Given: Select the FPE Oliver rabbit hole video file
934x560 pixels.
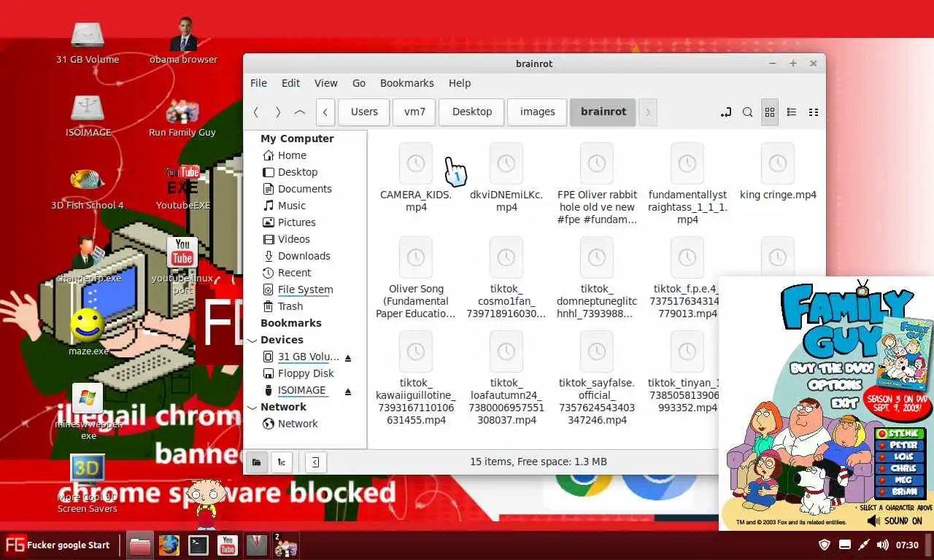Looking at the screenshot, I should [597, 164].
